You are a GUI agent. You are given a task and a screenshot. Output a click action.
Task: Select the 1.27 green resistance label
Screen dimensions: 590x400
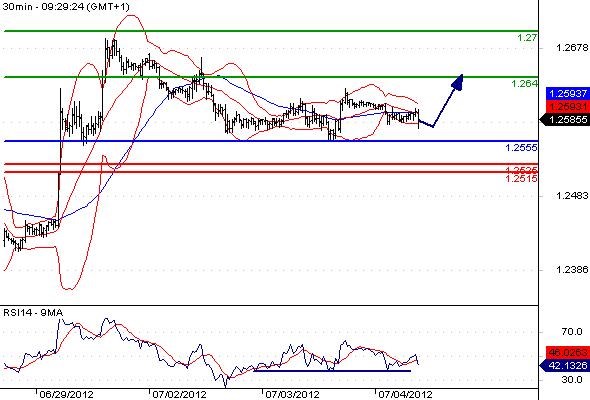coord(527,37)
